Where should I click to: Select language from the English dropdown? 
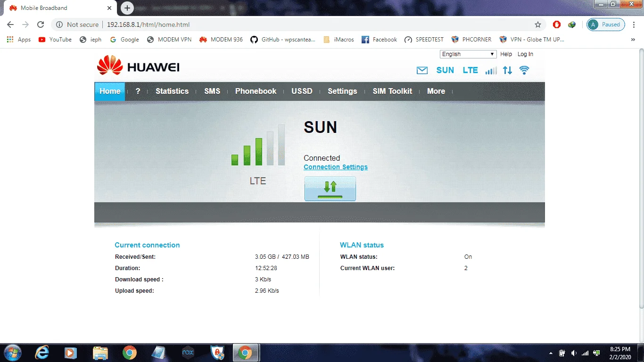(468, 54)
